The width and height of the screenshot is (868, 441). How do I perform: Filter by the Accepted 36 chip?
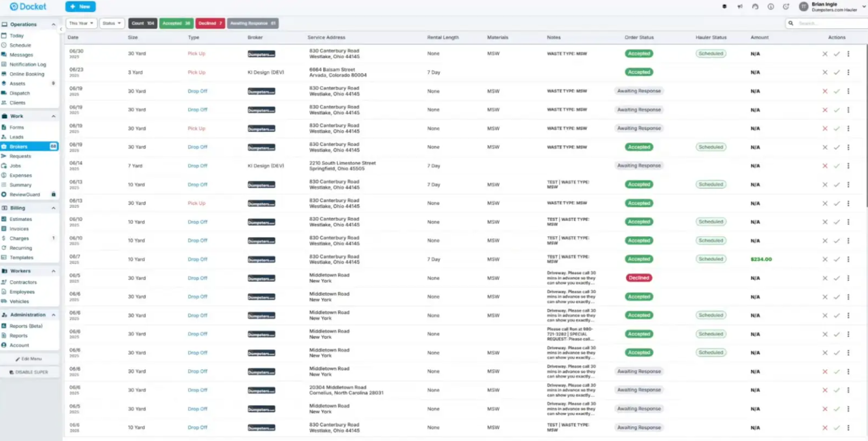coord(176,23)
